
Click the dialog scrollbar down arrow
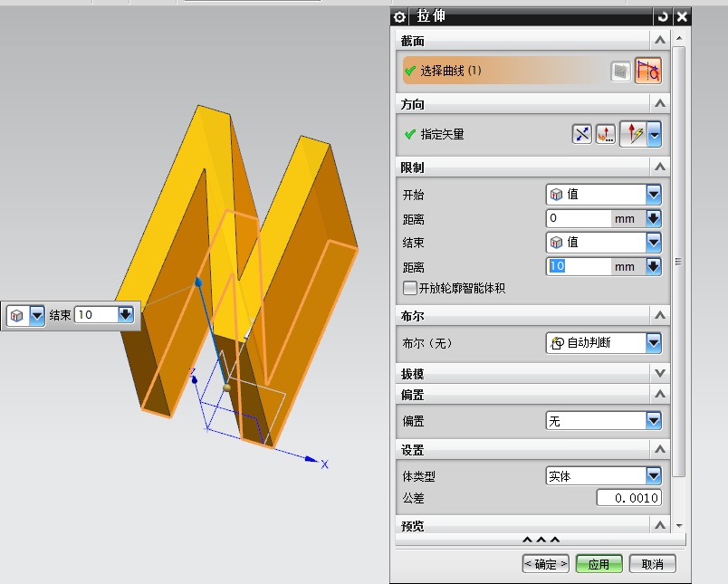point(679,525)
